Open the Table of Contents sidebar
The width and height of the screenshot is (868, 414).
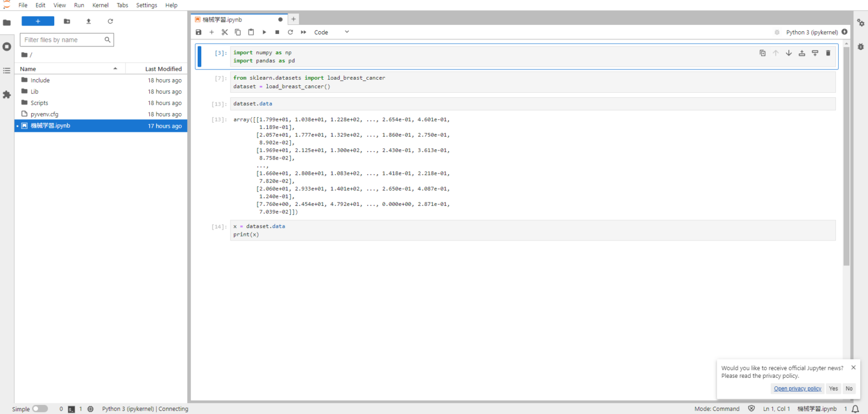pyautogui.click(x=7, y=71)
